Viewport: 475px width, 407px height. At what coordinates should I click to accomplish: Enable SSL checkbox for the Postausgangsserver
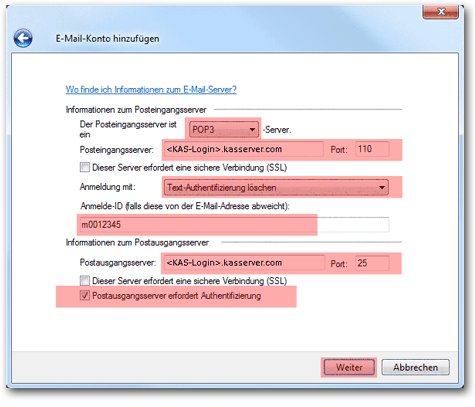coord(85,280)
